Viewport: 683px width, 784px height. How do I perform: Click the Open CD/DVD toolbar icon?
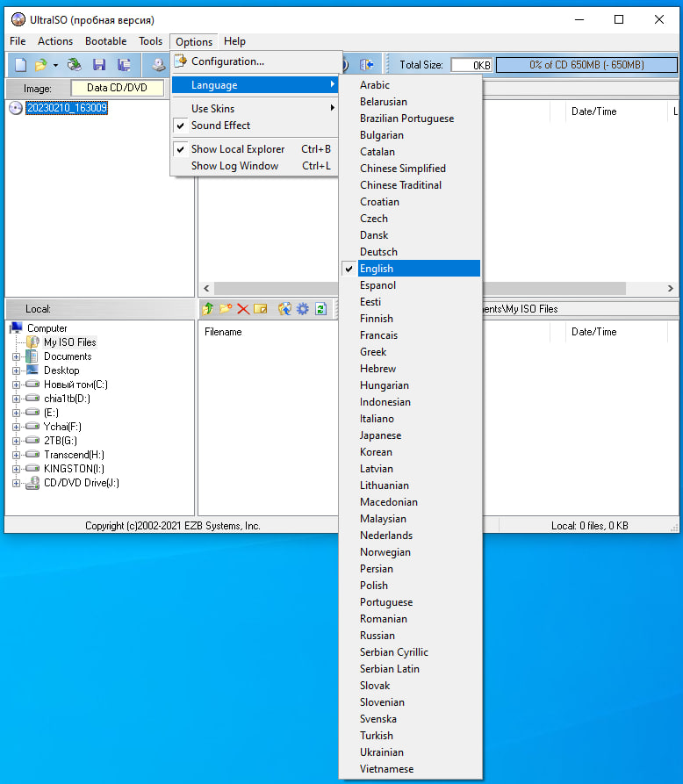tap(75, 65)
